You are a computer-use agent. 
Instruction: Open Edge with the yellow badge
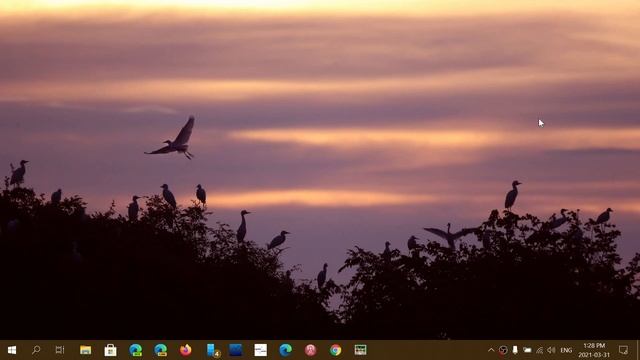tap(160, 350)
